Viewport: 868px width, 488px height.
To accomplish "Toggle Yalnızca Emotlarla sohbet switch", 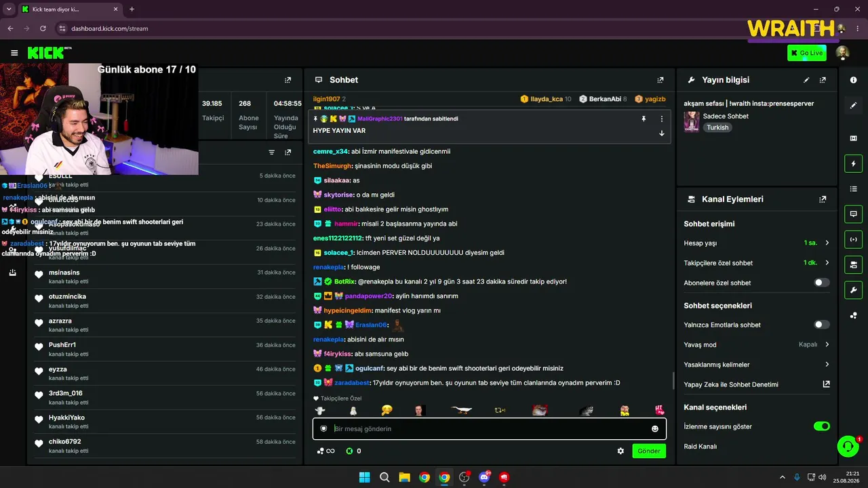I will click(821, 325).
